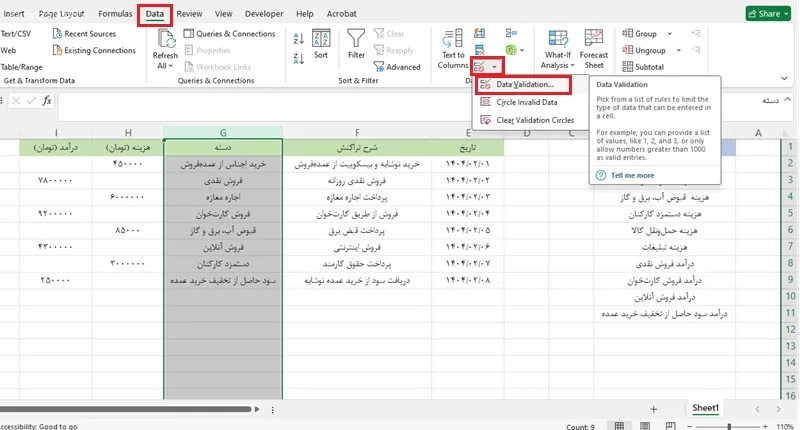This screenshot has height=430, width=800.
Task: Click the help icon next to Tell me more
Action: pyautogui.click(x=601, y=175)
